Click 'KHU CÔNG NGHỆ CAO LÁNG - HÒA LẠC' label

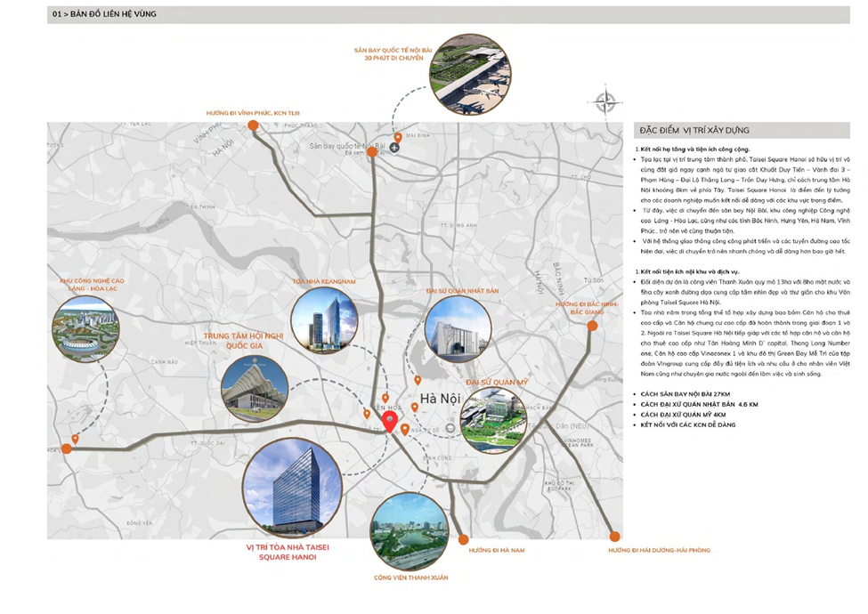tap(92, 285)
